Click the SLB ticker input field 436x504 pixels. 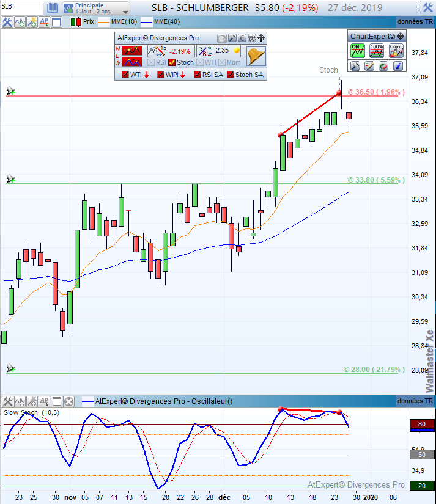tap(21, 8)
